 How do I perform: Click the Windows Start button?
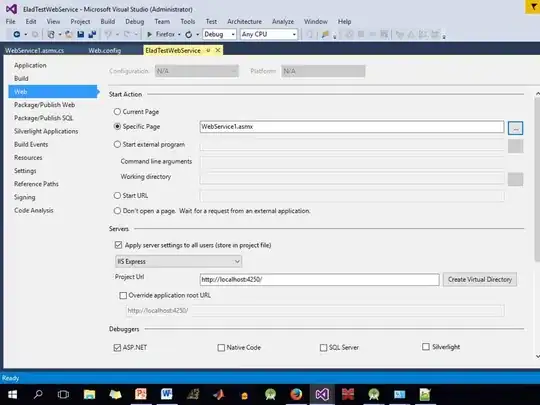point(12,394)
